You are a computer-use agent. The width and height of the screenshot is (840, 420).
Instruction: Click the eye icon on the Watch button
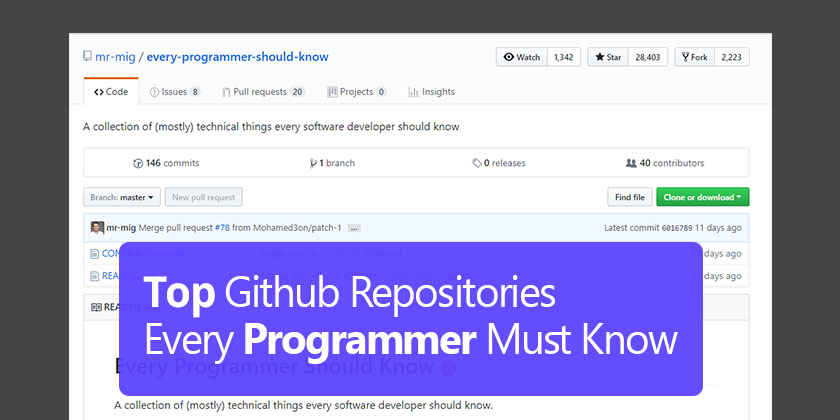[508, 57]
